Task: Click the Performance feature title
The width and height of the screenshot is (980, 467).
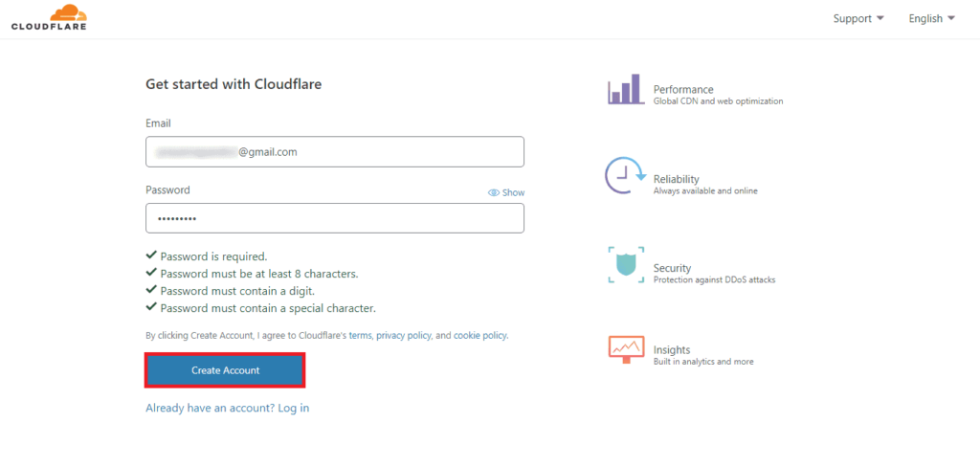Action: tap(683, 89)
